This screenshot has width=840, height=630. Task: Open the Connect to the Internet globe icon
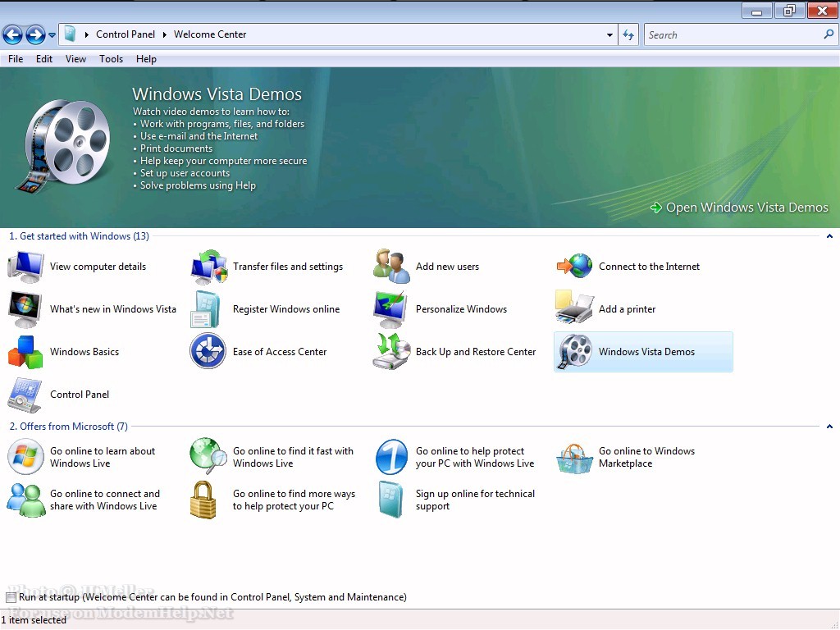tap(574, 267)
